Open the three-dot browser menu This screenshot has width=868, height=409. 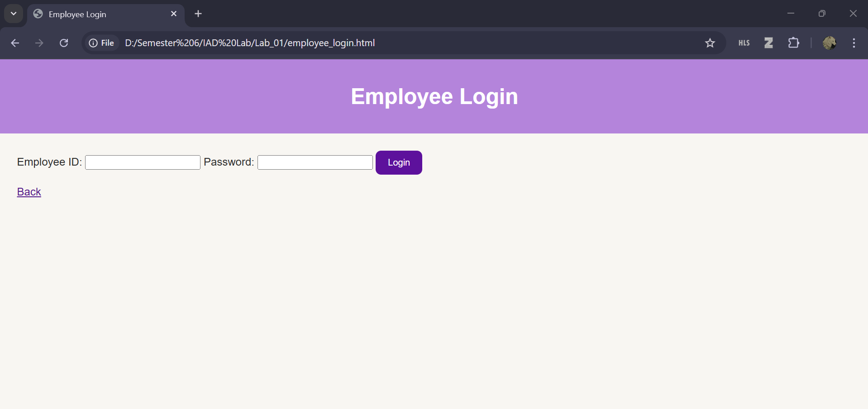854,43
